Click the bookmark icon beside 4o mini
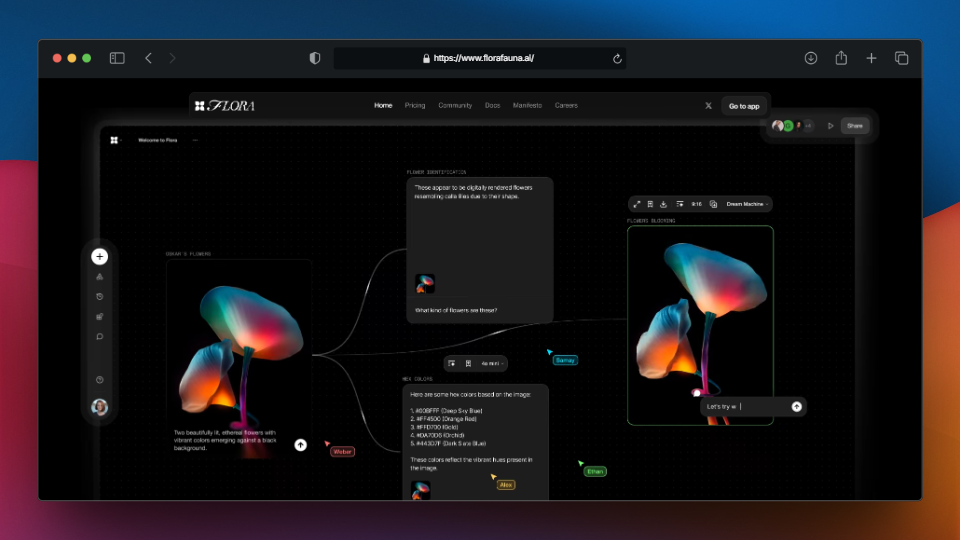960x540 pixels. pyautogui.click(x=468, y=364)
